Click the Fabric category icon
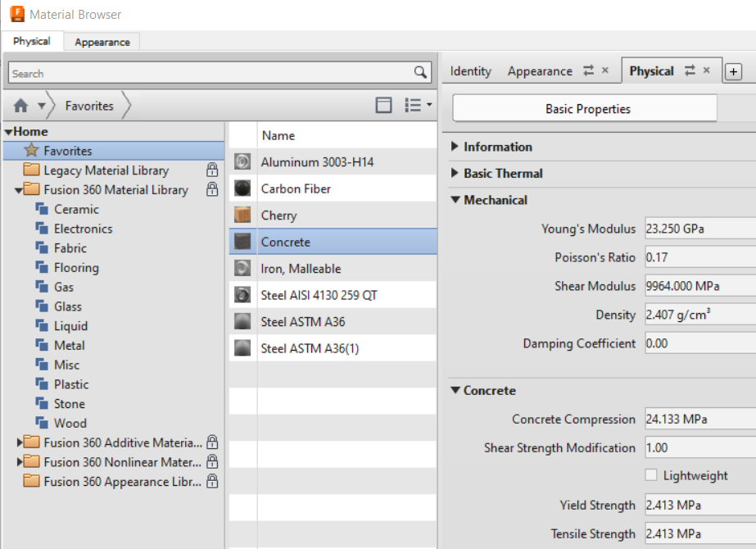 [42, 247]
